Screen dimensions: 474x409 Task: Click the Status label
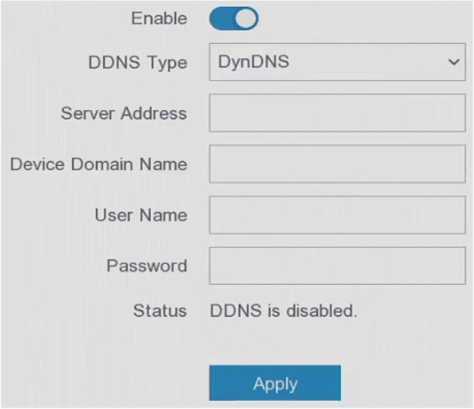click(x=160, y=311)
